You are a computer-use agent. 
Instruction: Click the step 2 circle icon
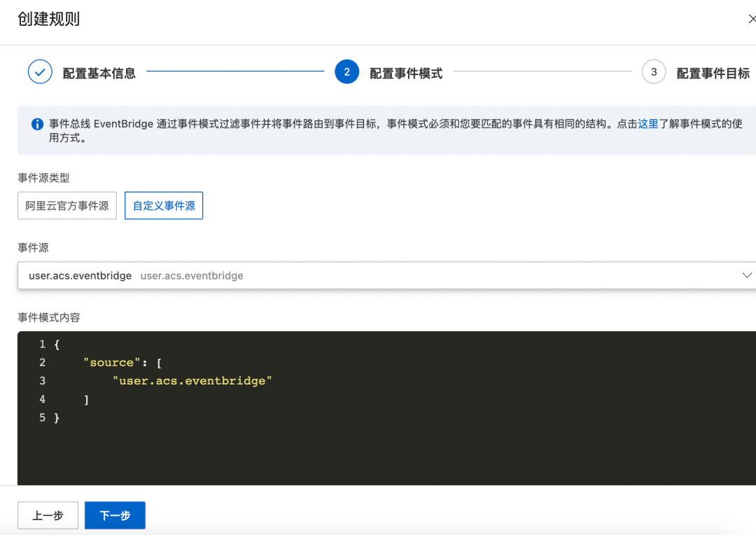[x=346, y=72]
